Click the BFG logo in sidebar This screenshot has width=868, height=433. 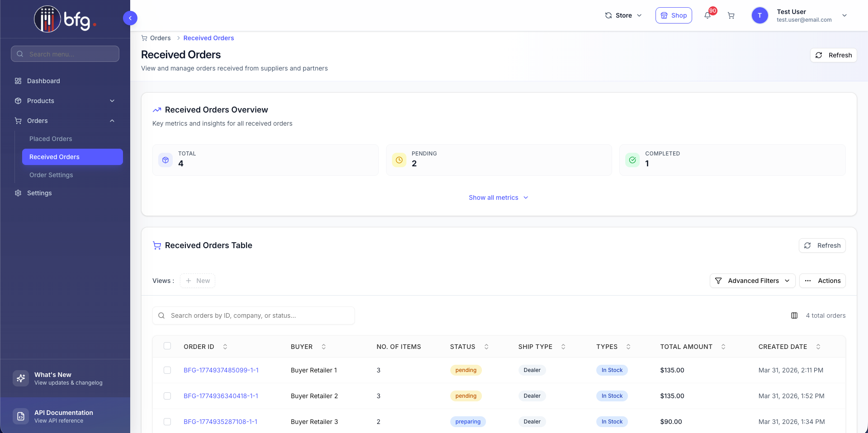point(65,19)
